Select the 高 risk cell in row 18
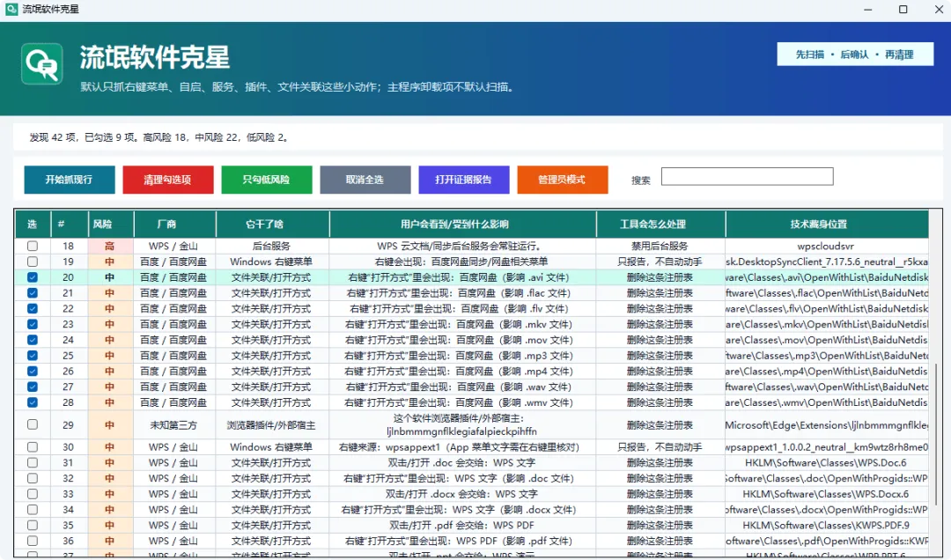951x560 pixels. point(110,246)
